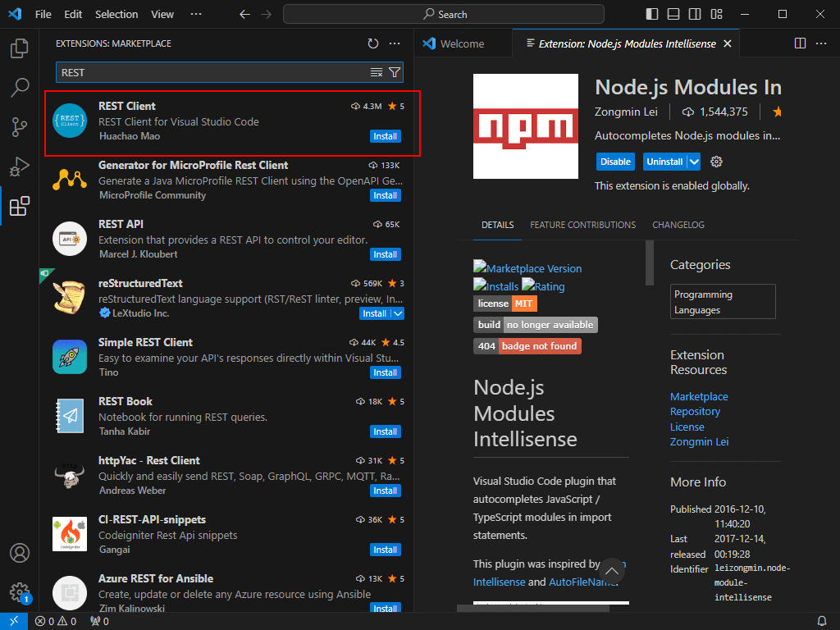Screen dimensions: 840x630
Task: Open the Edit menu
Action: (73, 15)
